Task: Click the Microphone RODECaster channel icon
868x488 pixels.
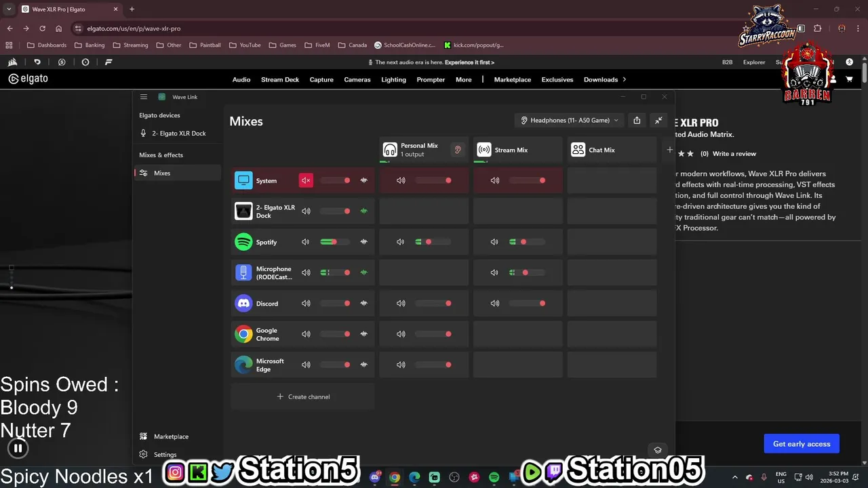Action: pyautogui.click(x=243, y=272)
